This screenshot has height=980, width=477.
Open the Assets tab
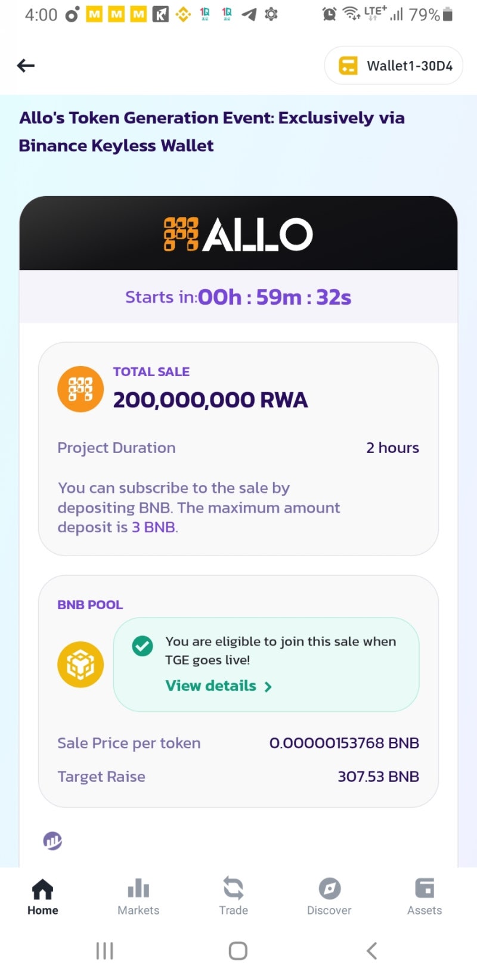[425, 896]
